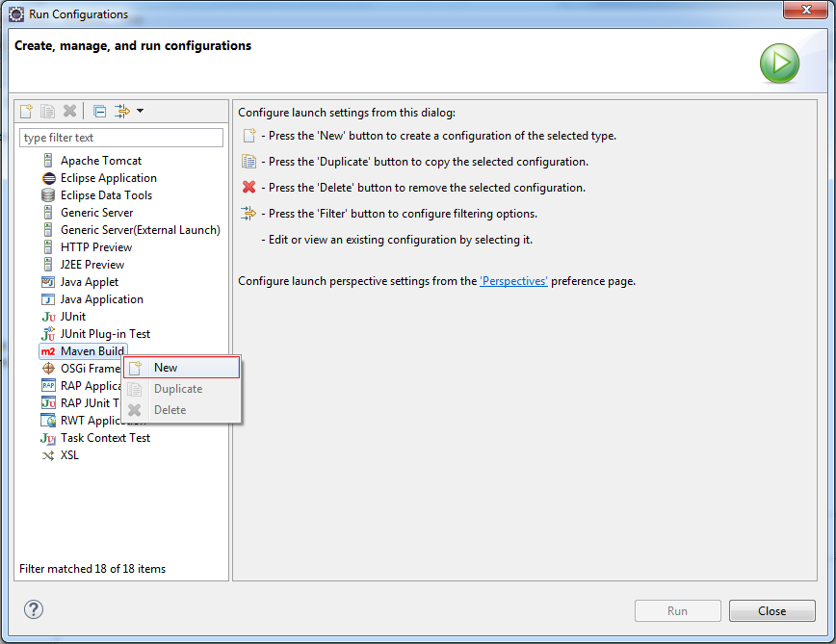Select Java Application configuration type
The width and height of the screenshot is (836, 644).
102,299
